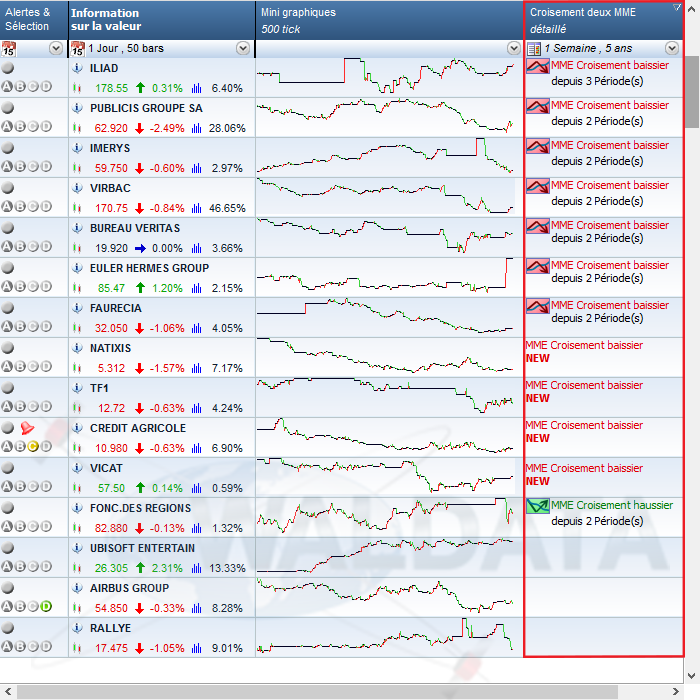
Task: Click blue flat arrow in BUREAU VERITAS row
Action: 140,248
